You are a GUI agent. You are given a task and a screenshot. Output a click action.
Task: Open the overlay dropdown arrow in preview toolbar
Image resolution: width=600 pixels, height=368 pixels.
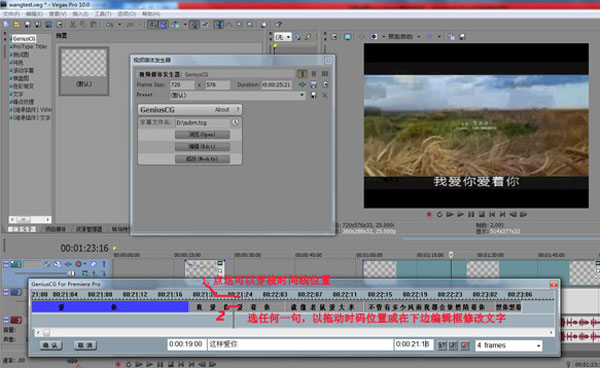(x=439, y=37)
